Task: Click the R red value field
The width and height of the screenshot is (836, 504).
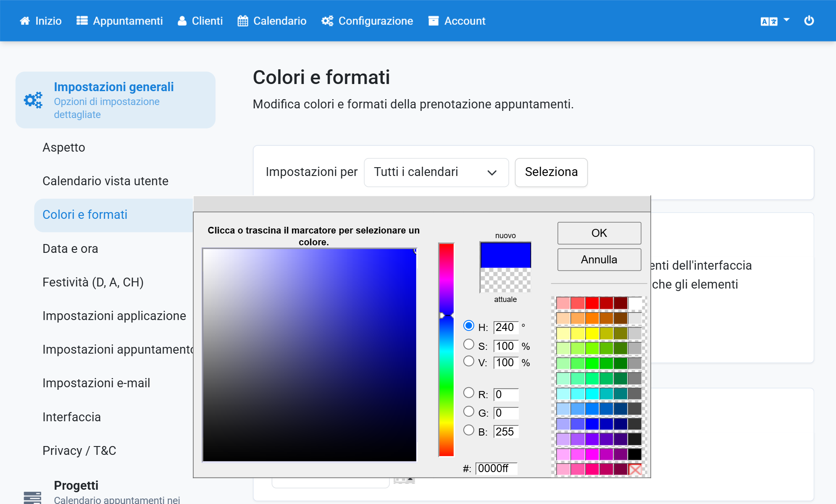Action: pos(506,394)
